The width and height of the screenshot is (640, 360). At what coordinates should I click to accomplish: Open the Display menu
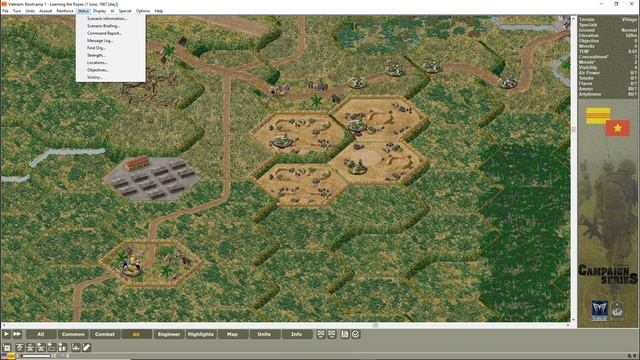coord(100,11)
